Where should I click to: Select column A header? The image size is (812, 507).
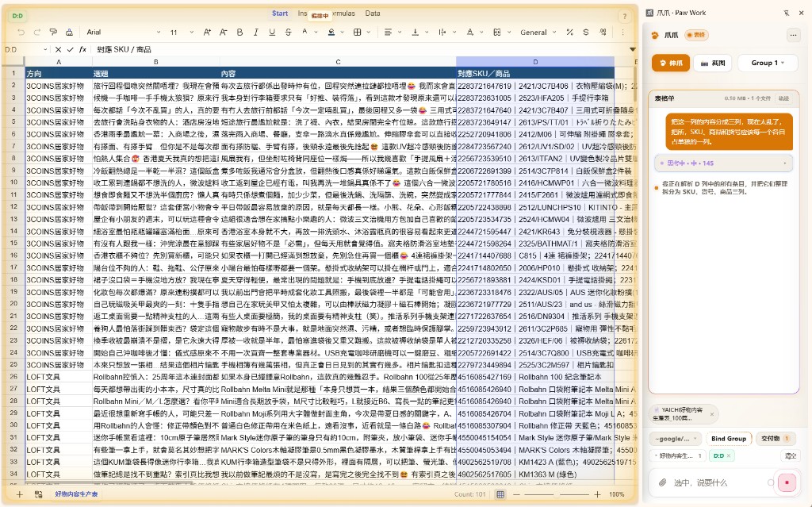click(x=59, y=62)
